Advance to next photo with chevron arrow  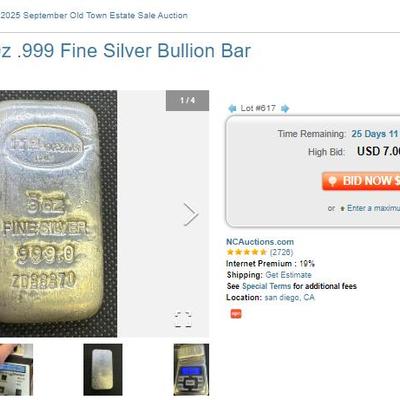pos(191,214)
